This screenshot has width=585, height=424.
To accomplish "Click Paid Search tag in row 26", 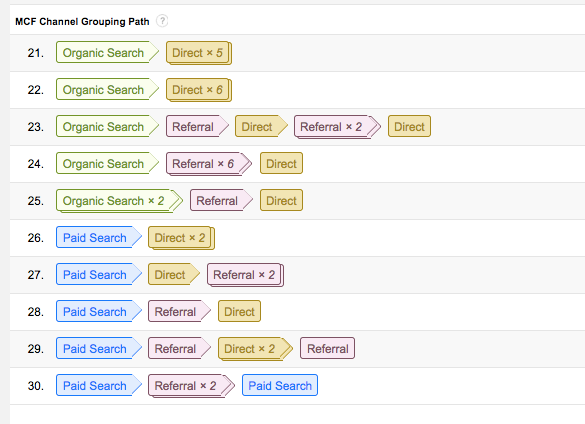I will [99, 237].
